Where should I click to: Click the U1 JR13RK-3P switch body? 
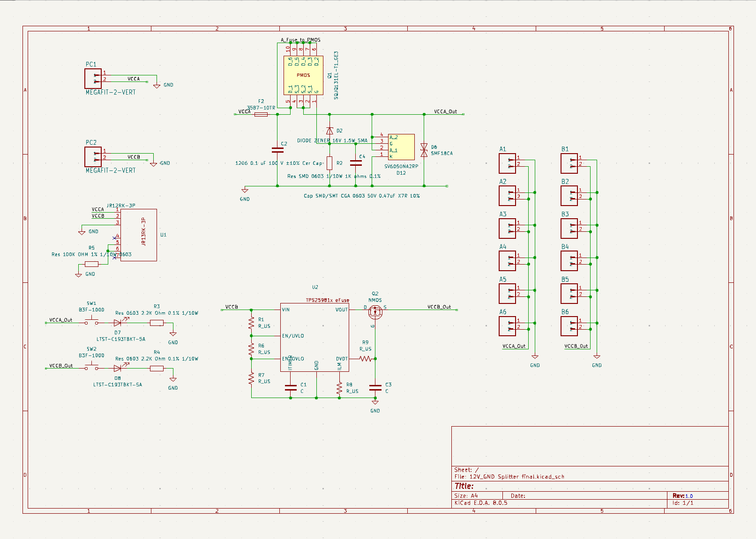pyautogui.click(x=139, y=235)
